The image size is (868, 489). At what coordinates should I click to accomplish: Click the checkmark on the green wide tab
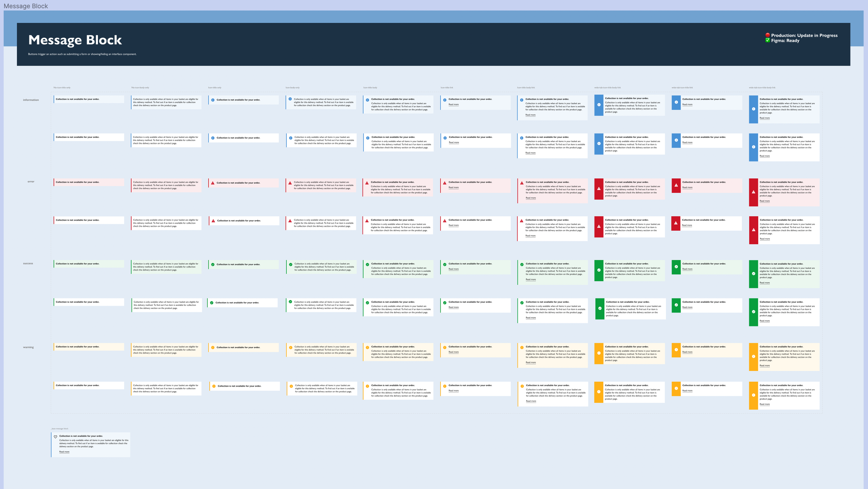pos(598,271)
